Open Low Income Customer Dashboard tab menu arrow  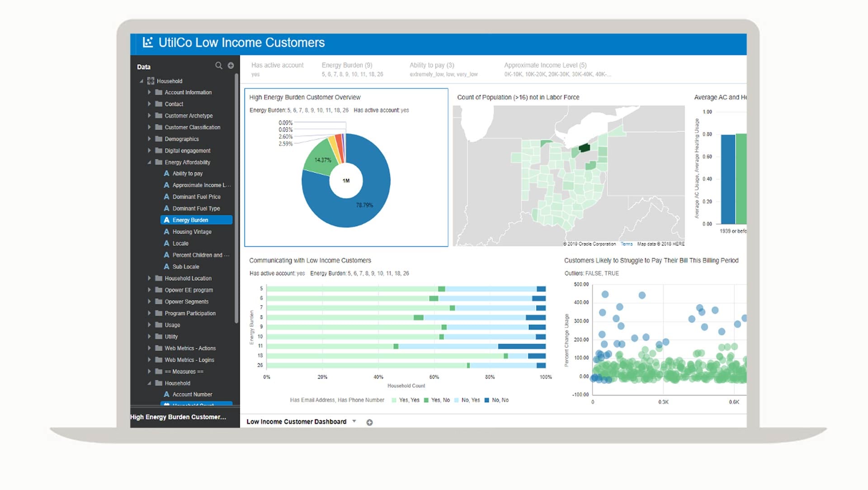click(354, 421)
